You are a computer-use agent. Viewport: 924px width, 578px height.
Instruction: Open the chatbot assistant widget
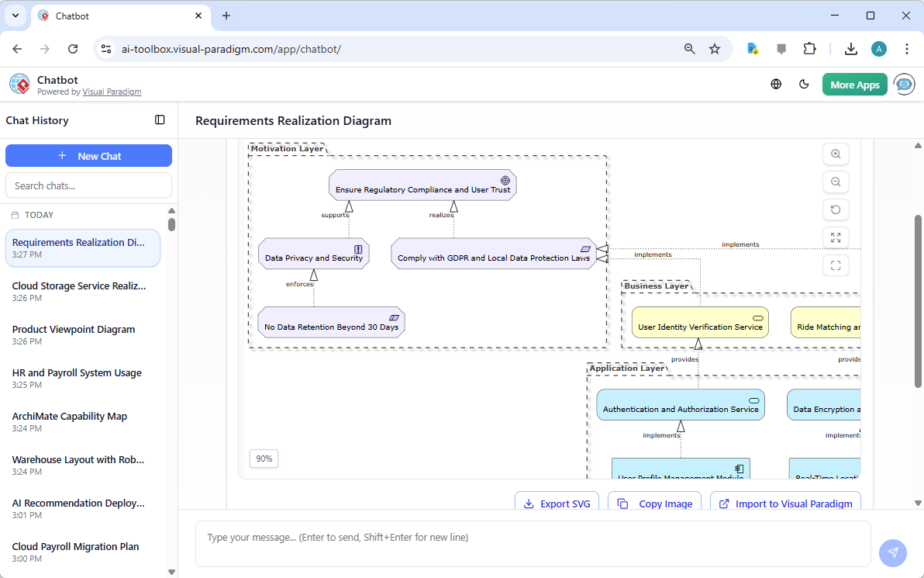(x=904, y=84)
